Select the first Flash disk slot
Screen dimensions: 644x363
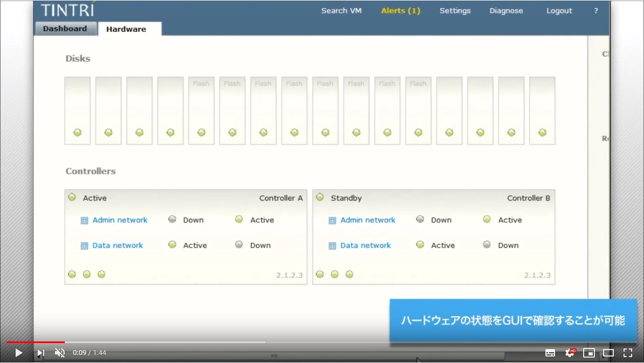(201, 110)
